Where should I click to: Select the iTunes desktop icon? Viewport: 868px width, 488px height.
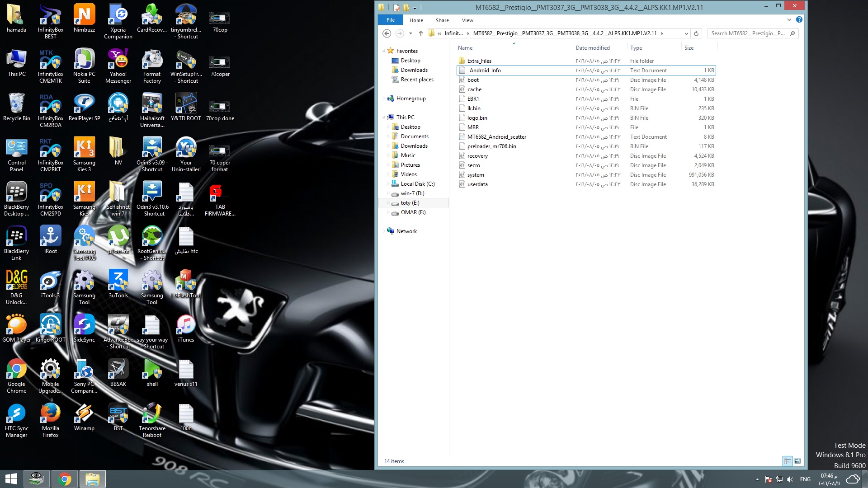[x=186, y=328]
